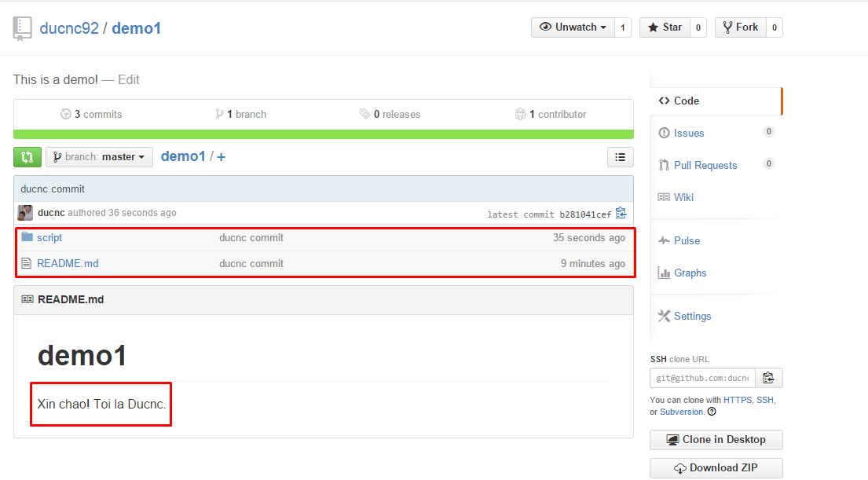Open the ducnc author name link

[x=51, y=213]
